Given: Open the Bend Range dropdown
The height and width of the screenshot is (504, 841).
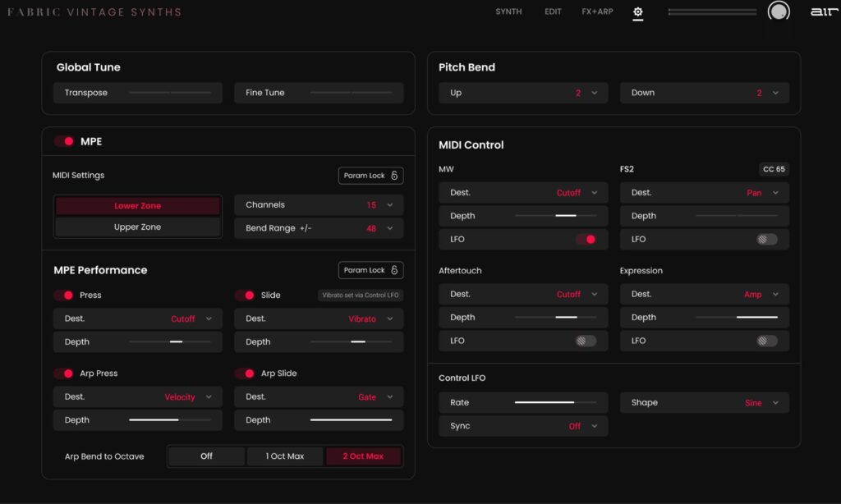Looking at the screenshot, I should coord(319,228).
